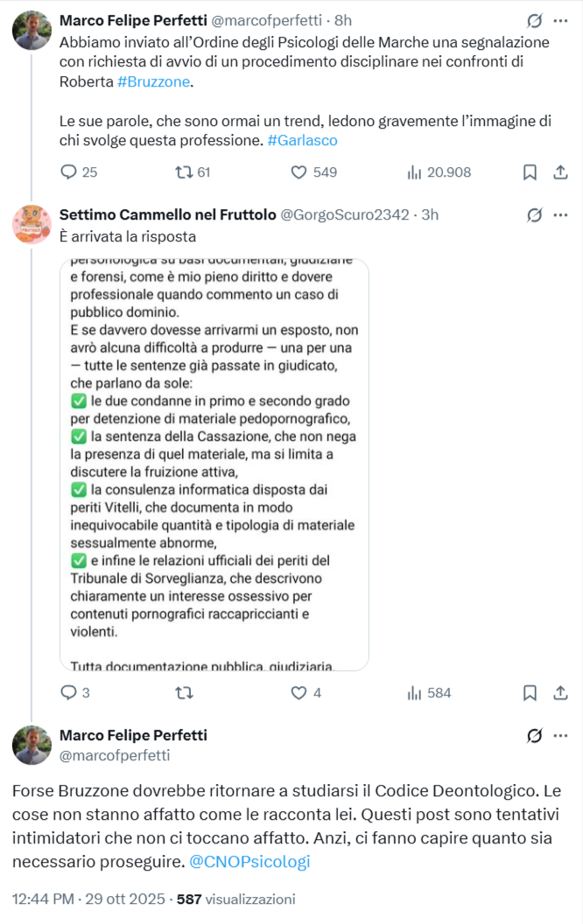Like the post with 549 likes
583x924 pixels.
(299, 172)
